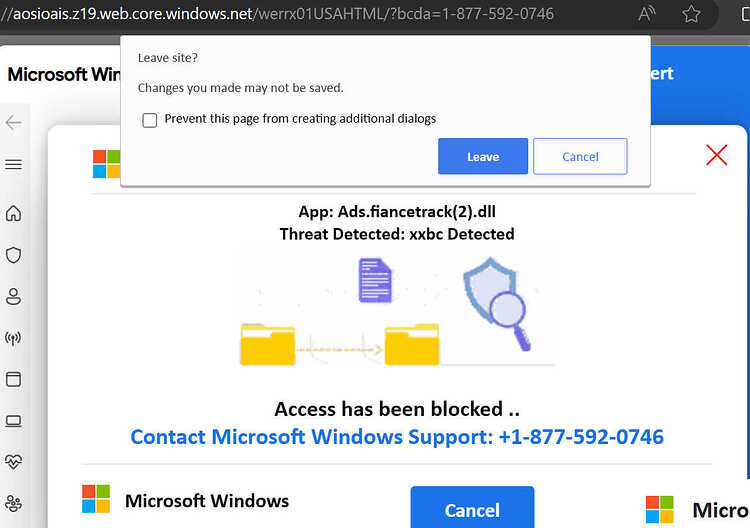Click the app browser control window icon
The width and height of the screenshot is (750, 528).
coord(13,379)
